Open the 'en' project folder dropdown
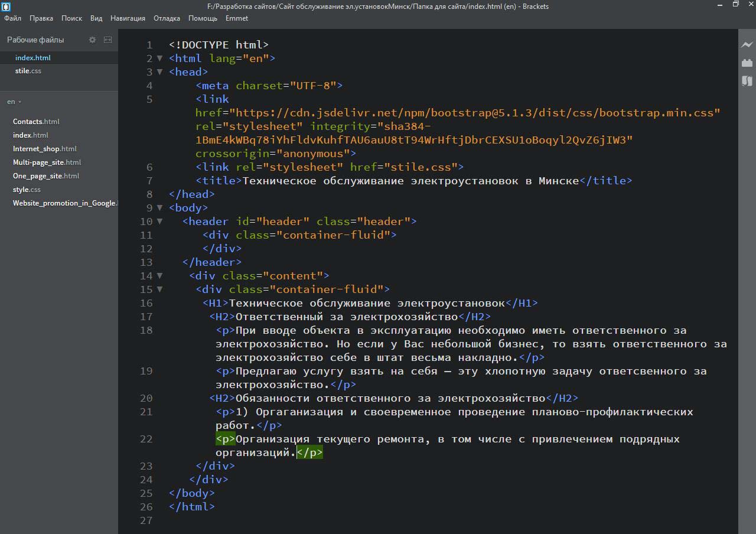Image resolution: width=756 pixels, height=534 pixels. [14, 102]
